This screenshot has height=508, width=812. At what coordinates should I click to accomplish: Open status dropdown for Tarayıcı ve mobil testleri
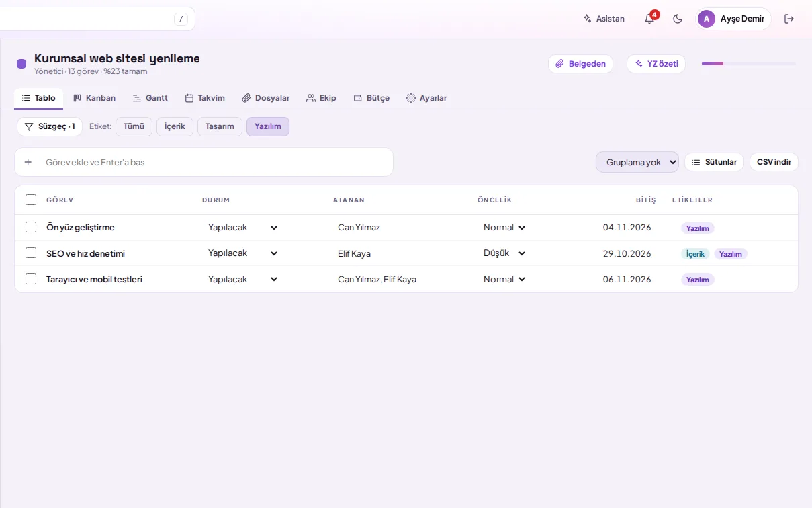click(x=242, y=279)
